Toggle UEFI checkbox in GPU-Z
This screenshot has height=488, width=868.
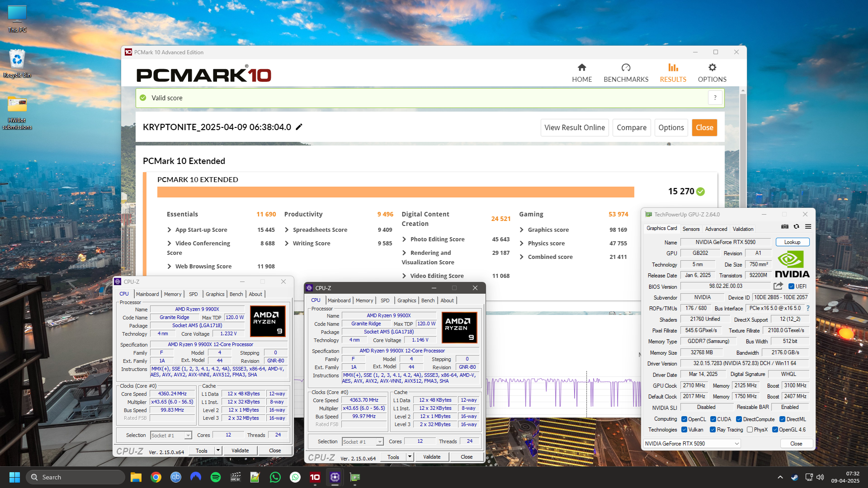tap(791, 286)
